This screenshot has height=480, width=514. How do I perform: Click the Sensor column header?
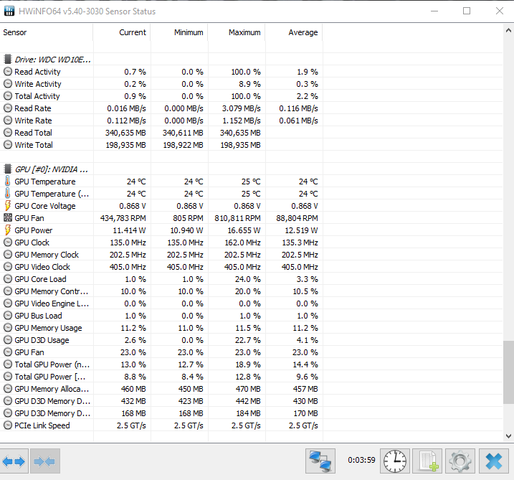point(46,32)
